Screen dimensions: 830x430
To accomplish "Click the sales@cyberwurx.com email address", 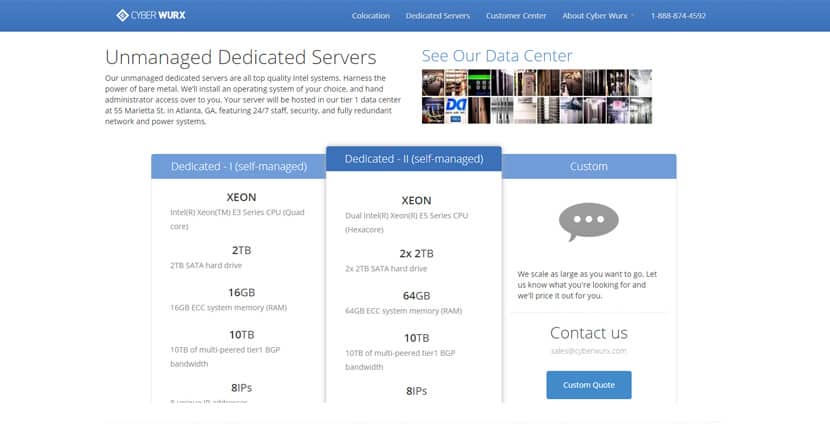I will point(589,351).
